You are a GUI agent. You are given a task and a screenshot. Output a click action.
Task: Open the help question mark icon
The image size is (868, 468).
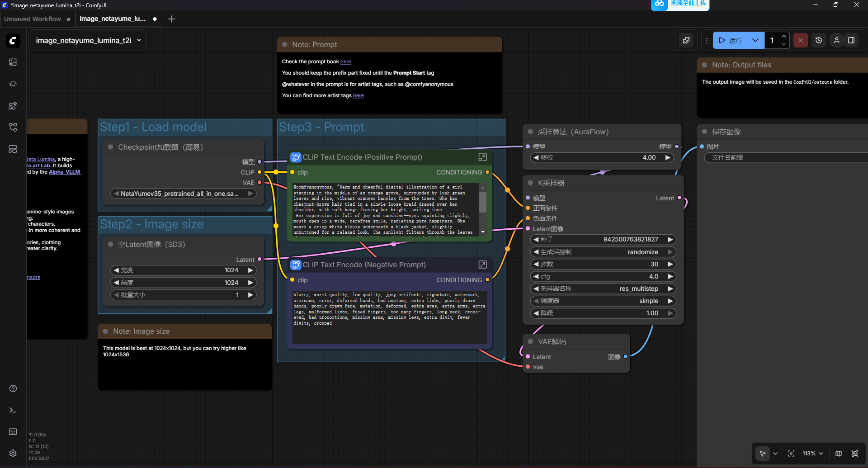pos(13,388)
